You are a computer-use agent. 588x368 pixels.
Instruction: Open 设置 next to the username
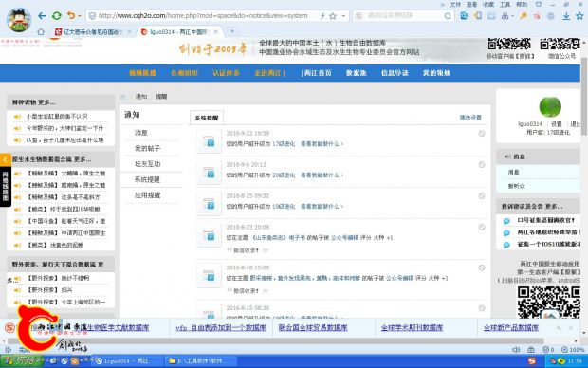click(557, 124)
